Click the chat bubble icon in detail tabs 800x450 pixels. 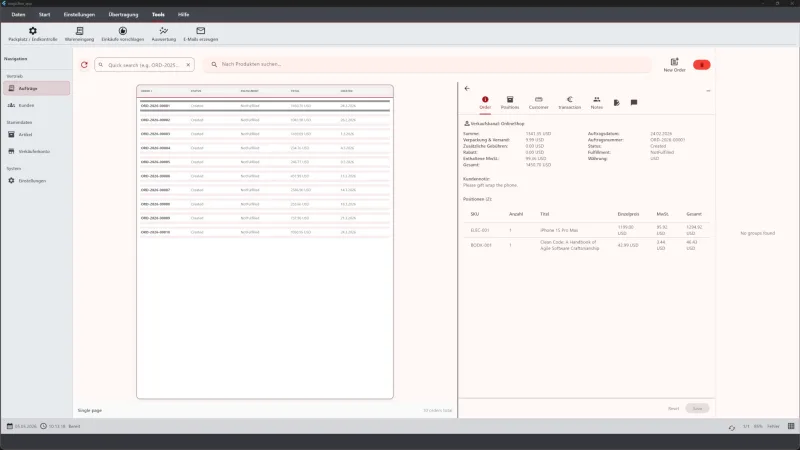[x=634, y=103]
